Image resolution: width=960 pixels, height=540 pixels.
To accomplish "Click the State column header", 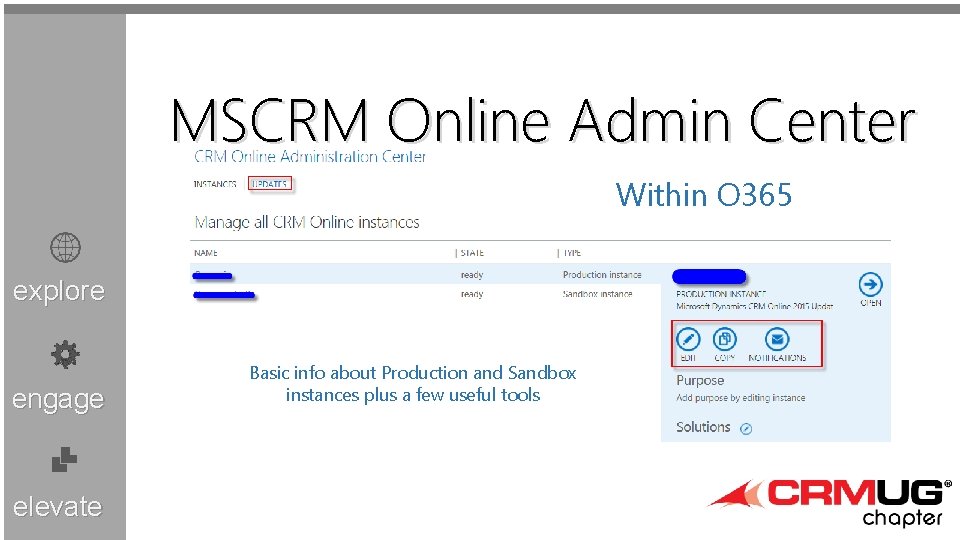I will pos(472,253).
